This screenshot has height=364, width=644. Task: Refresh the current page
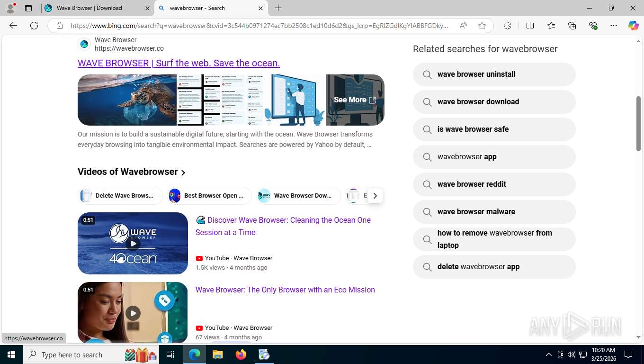tap(34, 26)
